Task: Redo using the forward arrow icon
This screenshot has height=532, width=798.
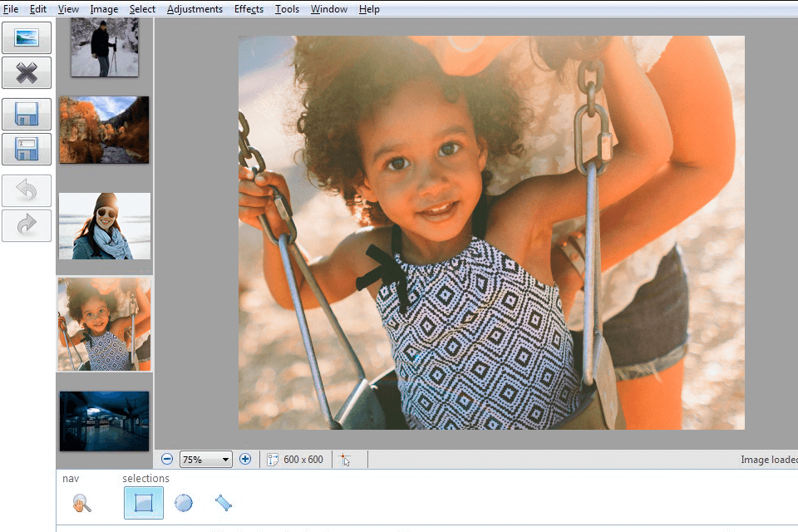Action: (x=26, y=225)
